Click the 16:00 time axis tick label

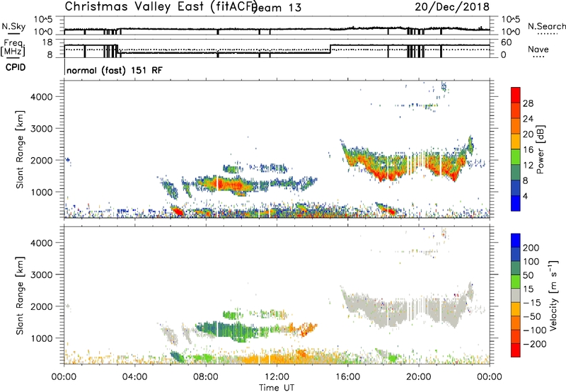coord(347,377)
